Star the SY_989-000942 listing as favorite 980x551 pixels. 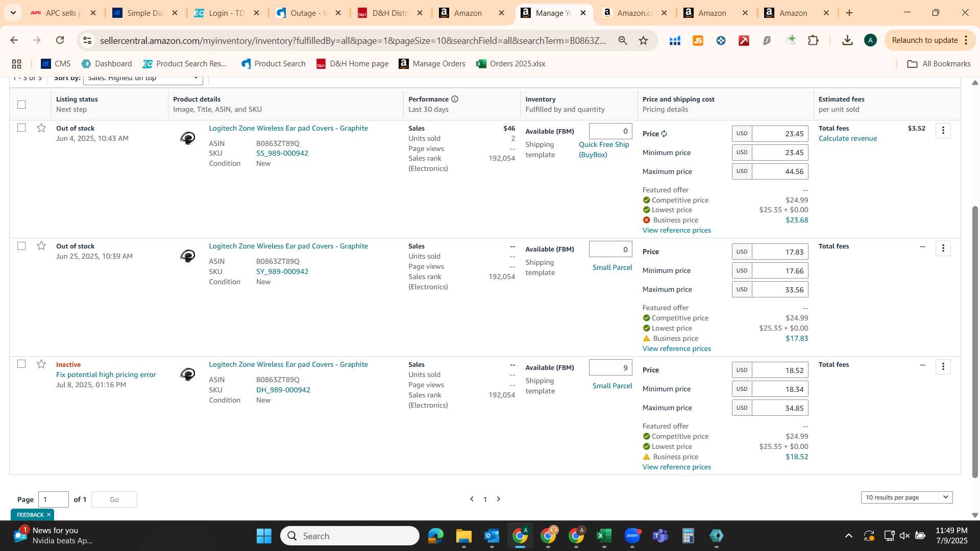coord(41,246)
